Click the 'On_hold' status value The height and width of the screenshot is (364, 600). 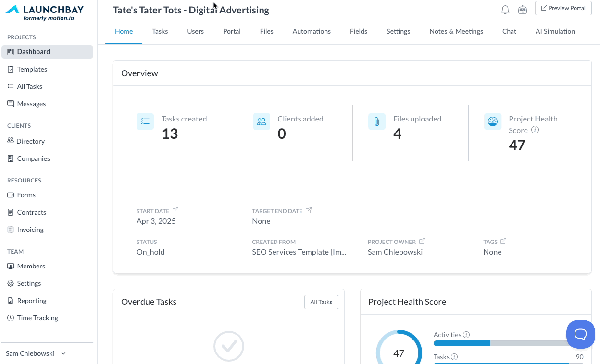150,252
